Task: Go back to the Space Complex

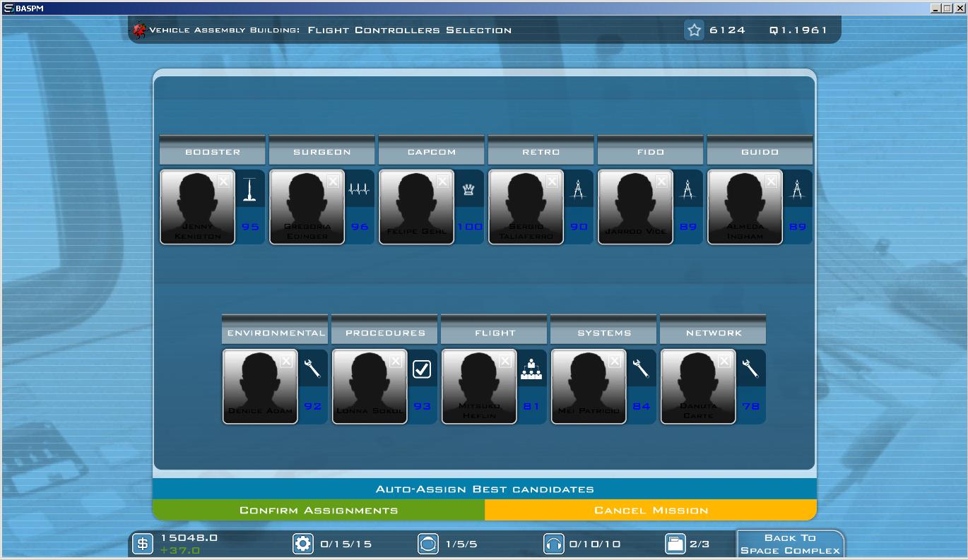Action: pos(790,544)
